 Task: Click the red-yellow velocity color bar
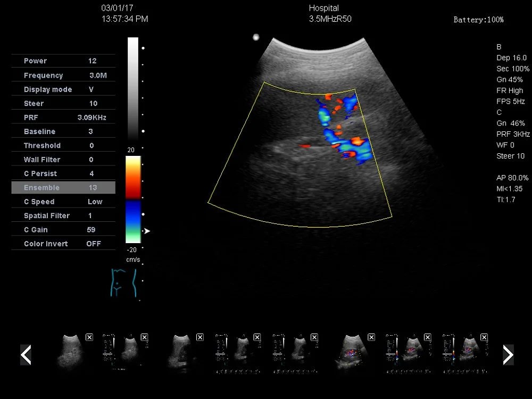point(133,177)
